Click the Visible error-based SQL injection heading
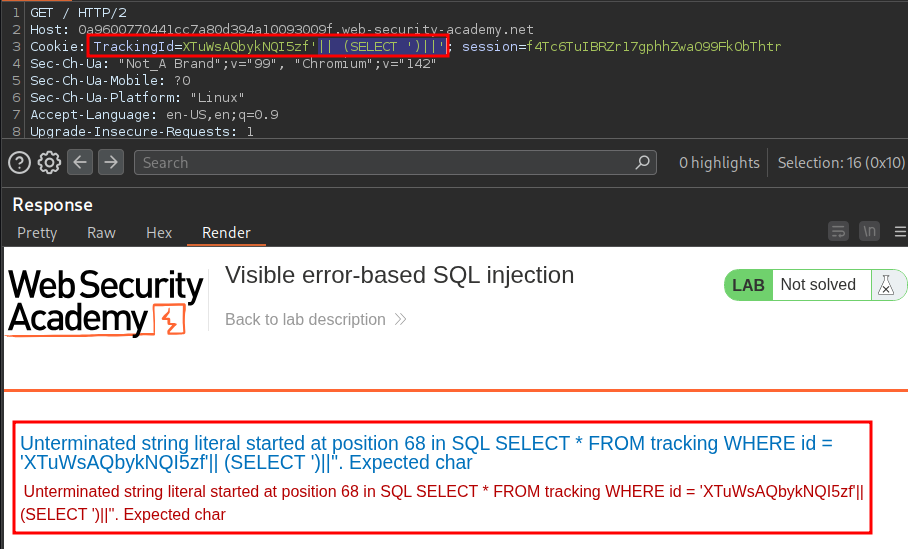The image size is (908, 549). [399, 275]
